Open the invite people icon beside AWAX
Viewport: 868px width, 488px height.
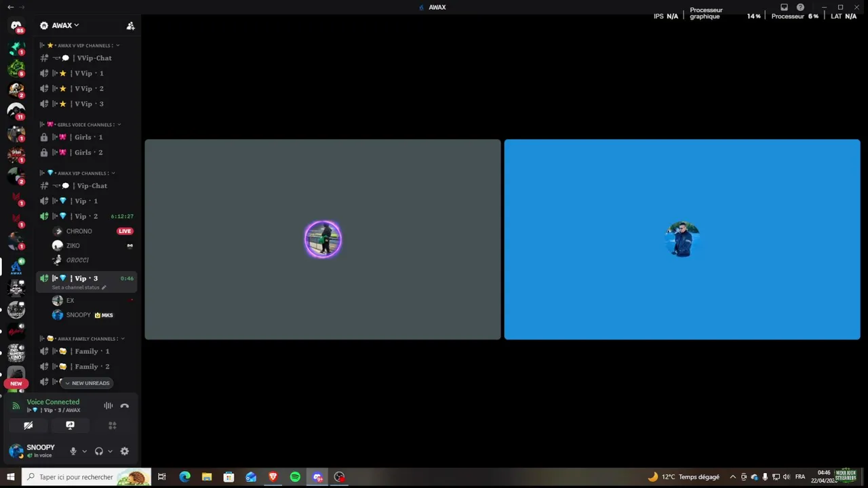pos(130,26)
